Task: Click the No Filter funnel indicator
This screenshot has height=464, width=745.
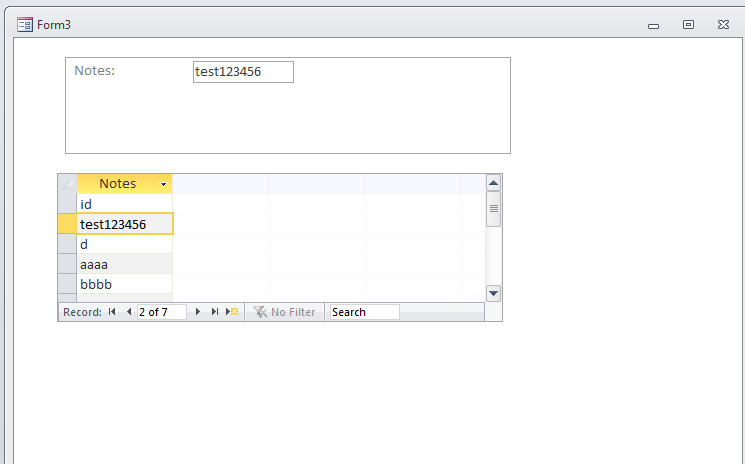Action: [285, 312]
